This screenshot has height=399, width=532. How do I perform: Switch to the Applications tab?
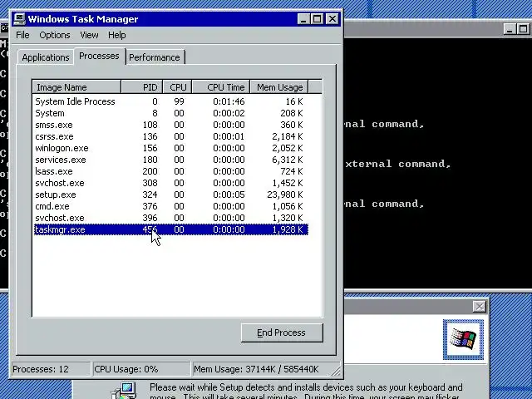pos(46,57)
